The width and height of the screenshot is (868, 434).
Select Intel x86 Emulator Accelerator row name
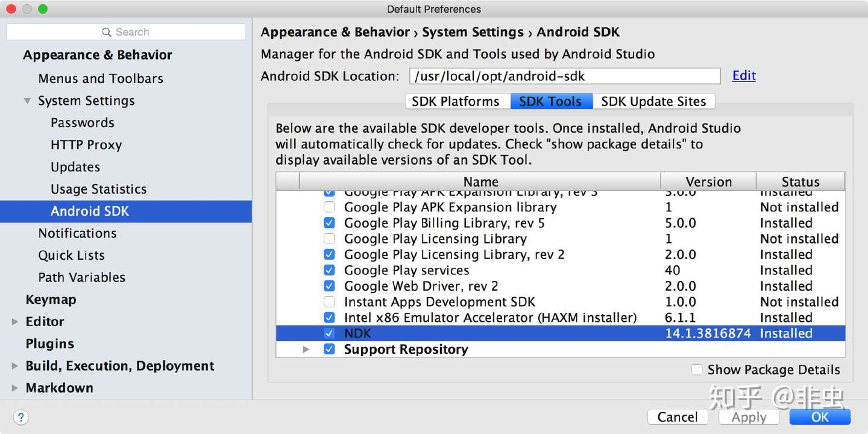[x=491, y=318]
